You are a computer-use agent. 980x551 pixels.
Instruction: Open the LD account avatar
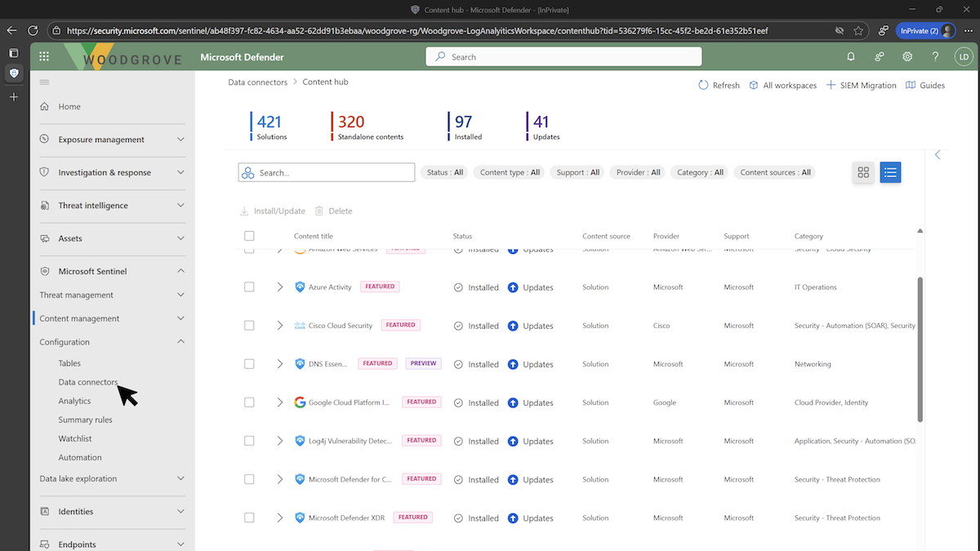point(964,56)
